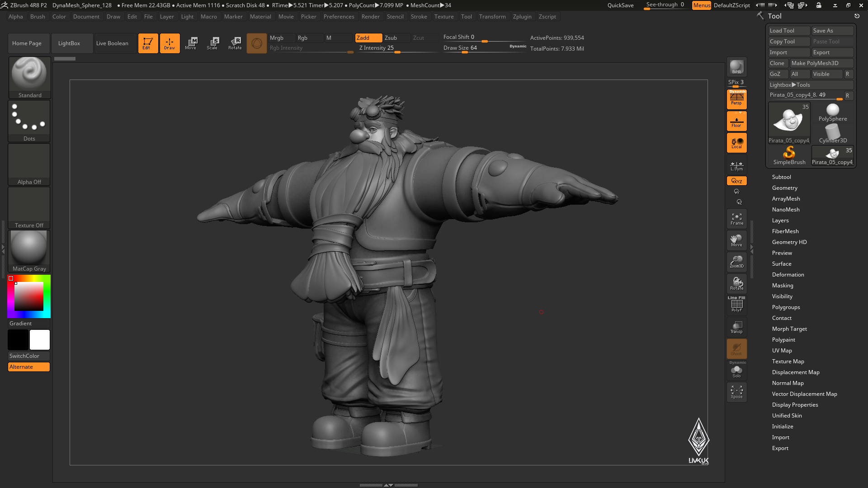Viewport: 868px width, 488px height.
Task: Expand the FiberMesh section
Action: pyautogui.click(x=785, y=231)
